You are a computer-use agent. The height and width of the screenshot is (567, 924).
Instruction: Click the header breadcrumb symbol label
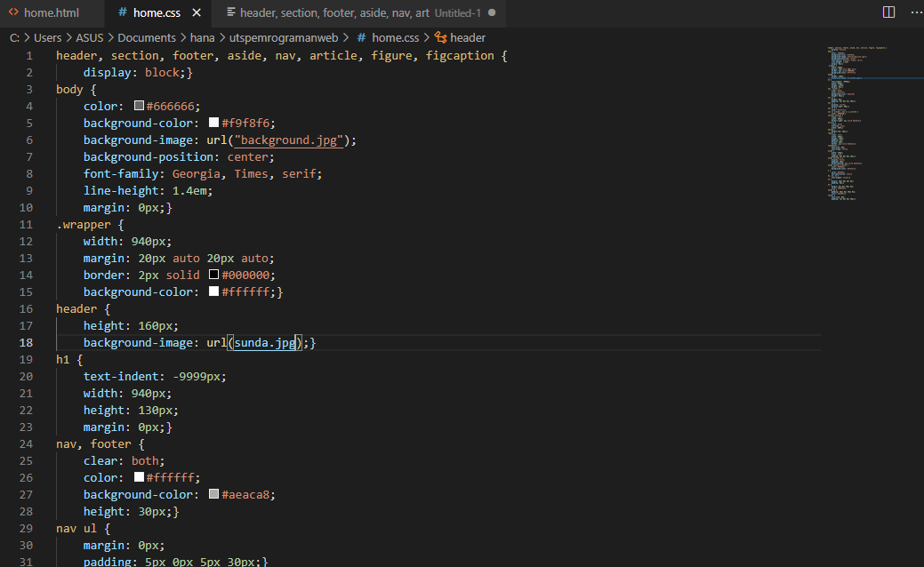coord(468,37)
